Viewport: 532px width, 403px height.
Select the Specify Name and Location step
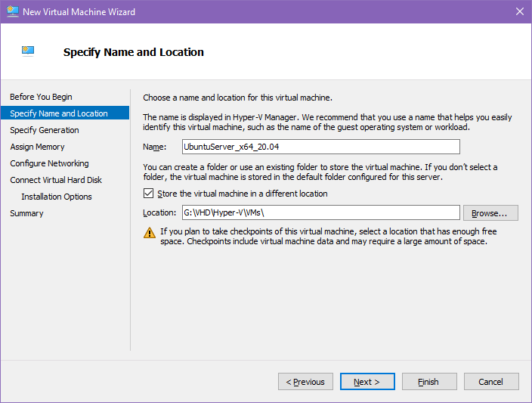(65, 113)
